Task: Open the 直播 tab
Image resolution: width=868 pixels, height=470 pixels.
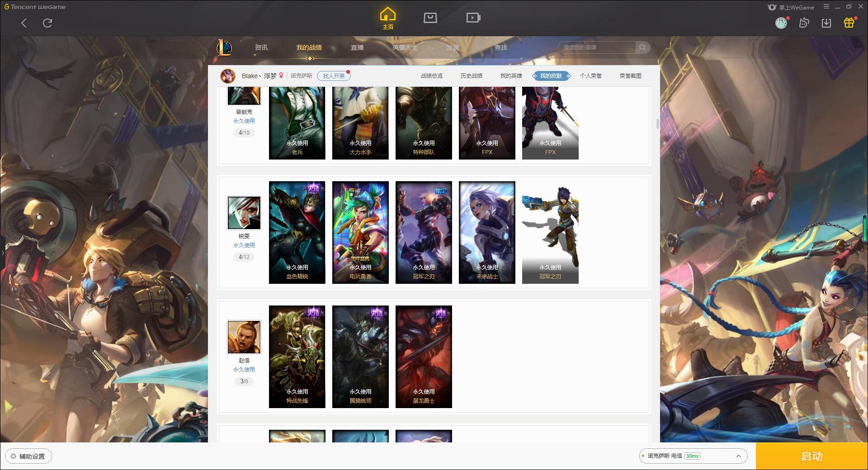Action: (x=357, y=47)
